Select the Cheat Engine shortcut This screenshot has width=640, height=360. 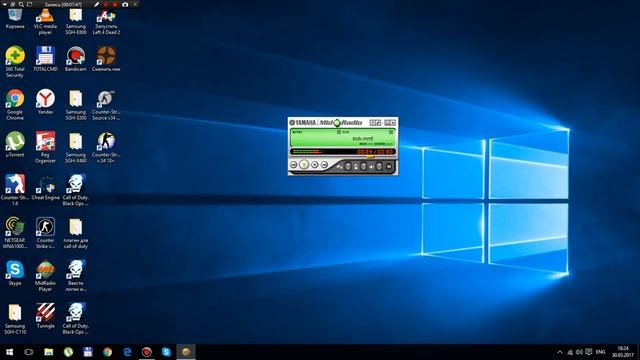[45, 187]
